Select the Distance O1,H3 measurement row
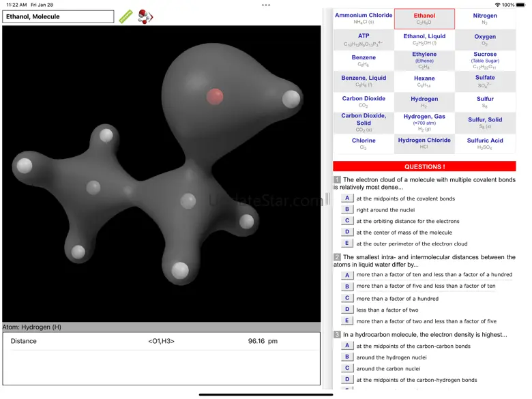532x399 pixels. pyautogui.click(x=161, y=341)
